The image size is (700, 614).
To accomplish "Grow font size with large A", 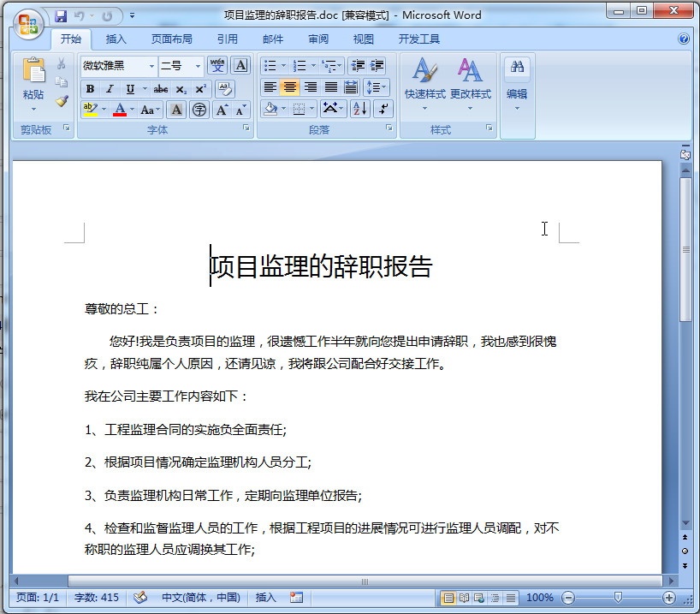I will click(x=222, y=110).
